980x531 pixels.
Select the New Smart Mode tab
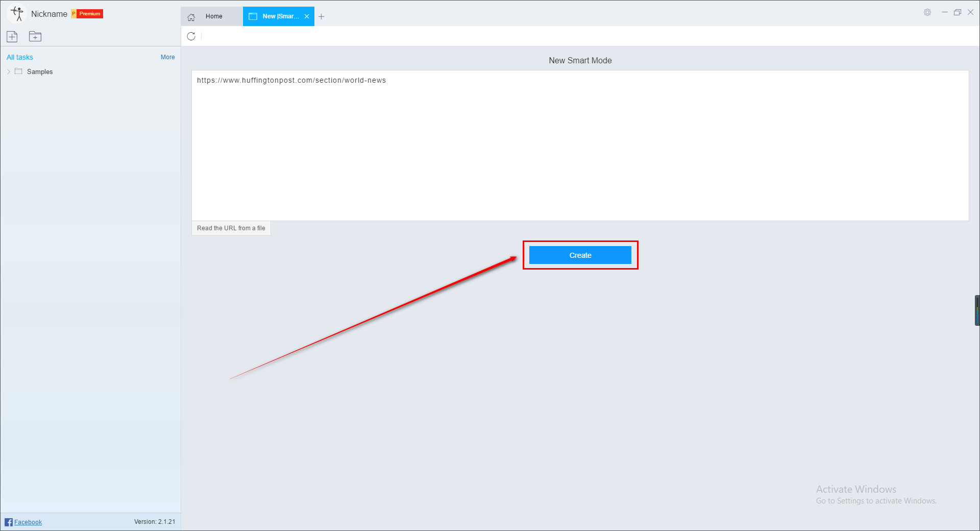[x=279, y=16]
